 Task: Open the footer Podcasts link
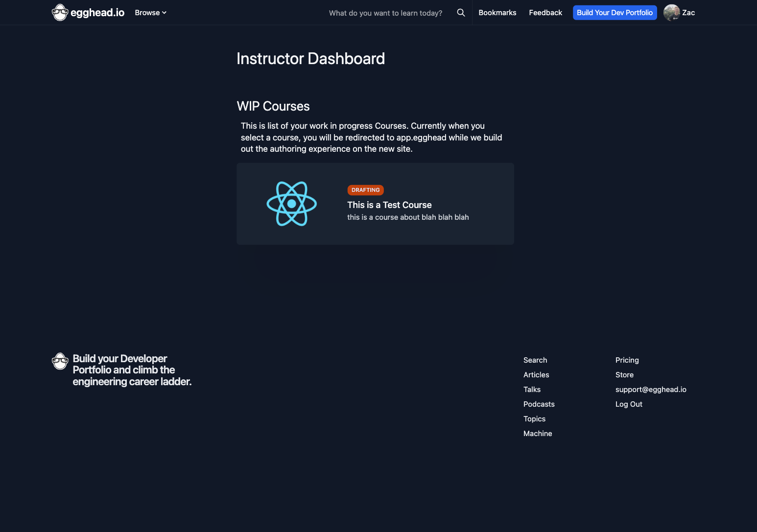(x=539, y=404)
